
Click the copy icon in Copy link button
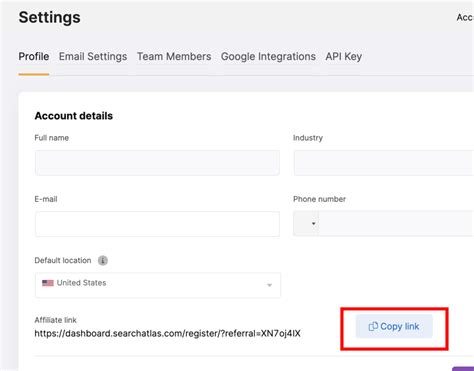(373, 326)
